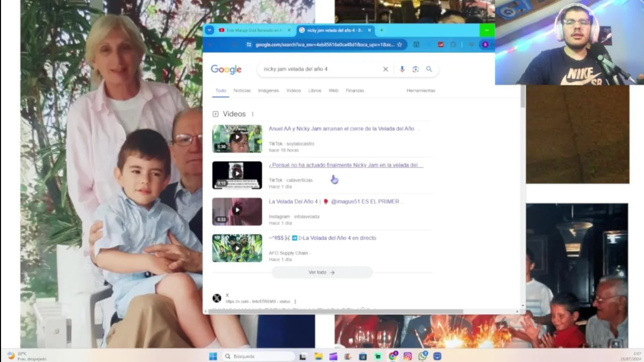This screenshot has width=644, height=362.
Task: Open the x.com InfoSTREMS result link
Action: pos(258,301)
